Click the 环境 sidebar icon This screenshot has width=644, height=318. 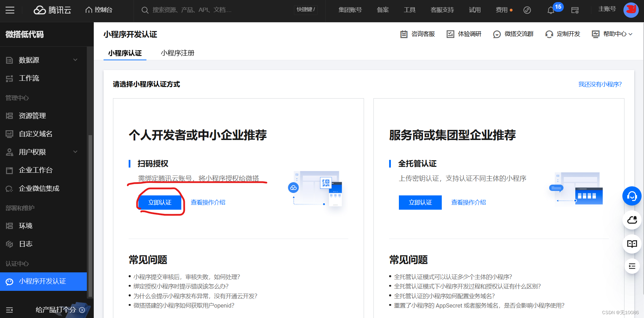click(9, 226)
